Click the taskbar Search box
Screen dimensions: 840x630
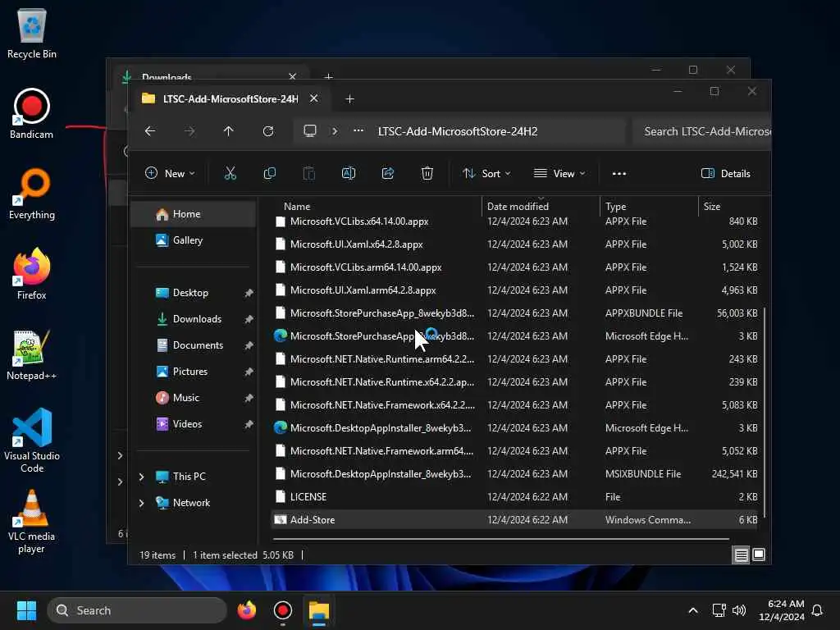point(137,610)
